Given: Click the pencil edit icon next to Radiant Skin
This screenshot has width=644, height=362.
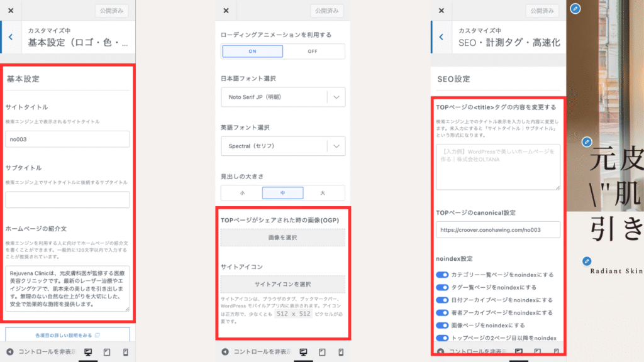Looking at the screenshot, I should point(587,261).
